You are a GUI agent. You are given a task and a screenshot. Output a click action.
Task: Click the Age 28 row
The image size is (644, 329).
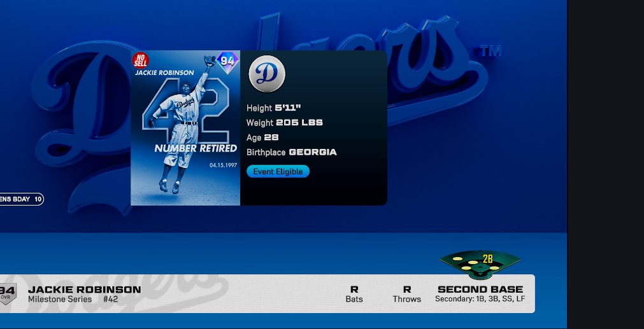[262, 137]
